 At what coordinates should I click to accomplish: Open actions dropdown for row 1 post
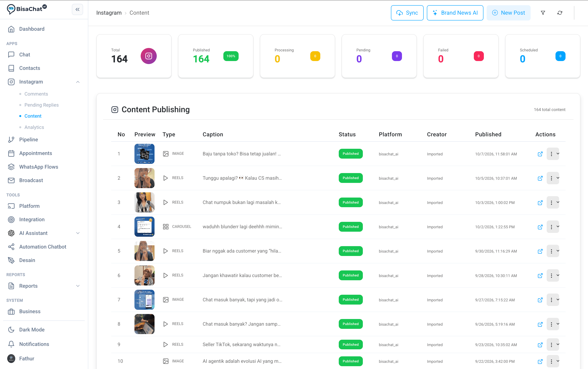(x=553, y=154)
